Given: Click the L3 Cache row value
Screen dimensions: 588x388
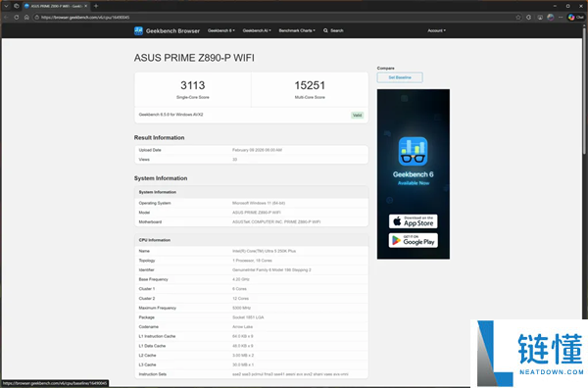Looking at the screenshot, I should [243, 364].
